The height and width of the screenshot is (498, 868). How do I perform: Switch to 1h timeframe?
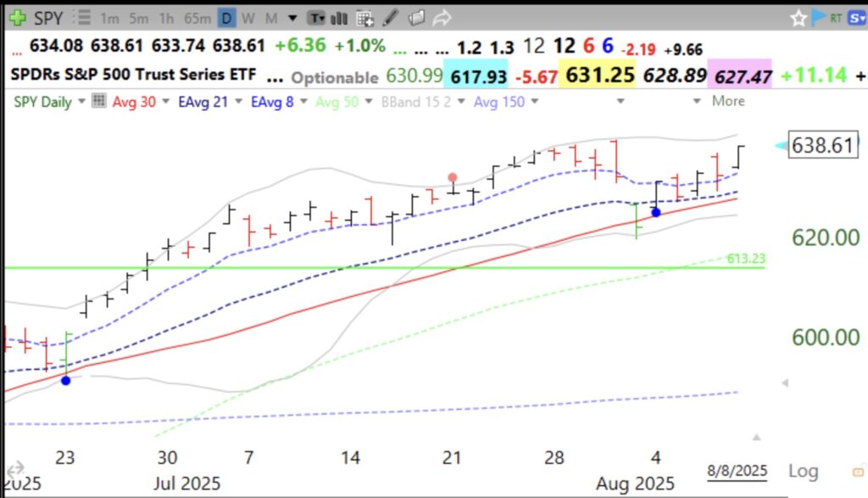point(166,19)
